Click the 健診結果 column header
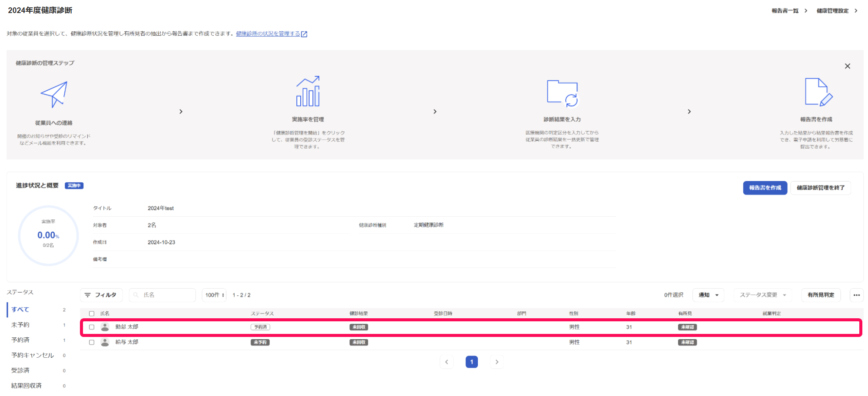This screenshot has height=396, width=868. [358, 313]
